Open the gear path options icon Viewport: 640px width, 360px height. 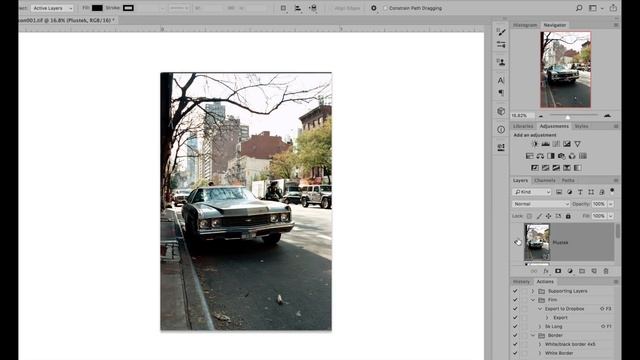[x=373, y=8]
